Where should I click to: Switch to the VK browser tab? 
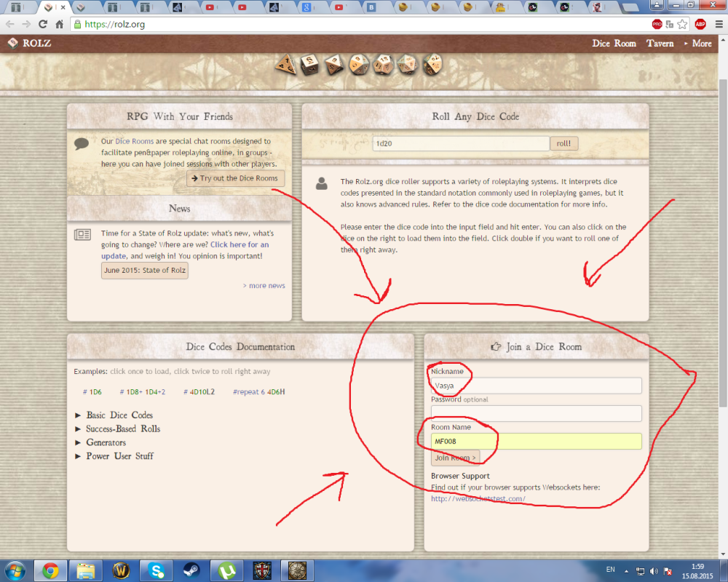click(x=371, y=7)
